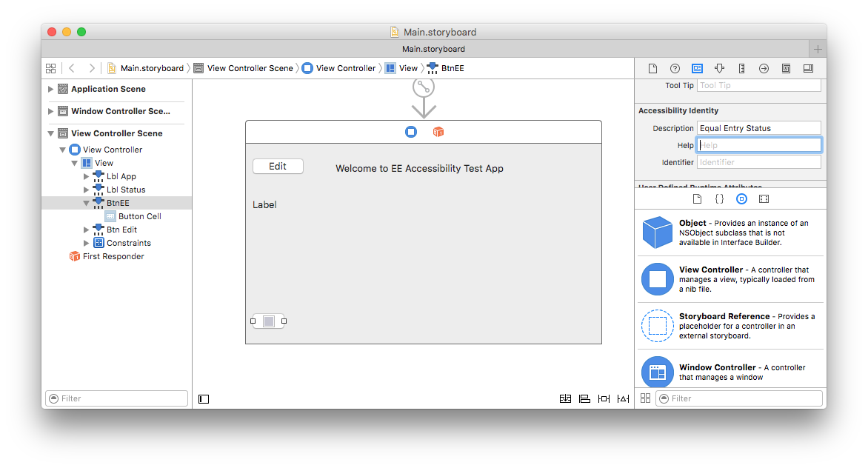Image resolution: width=868 pixels, height=468 pixels.
Task: Open the Size inspector ruler icon
Action: [x=741, y=69]
